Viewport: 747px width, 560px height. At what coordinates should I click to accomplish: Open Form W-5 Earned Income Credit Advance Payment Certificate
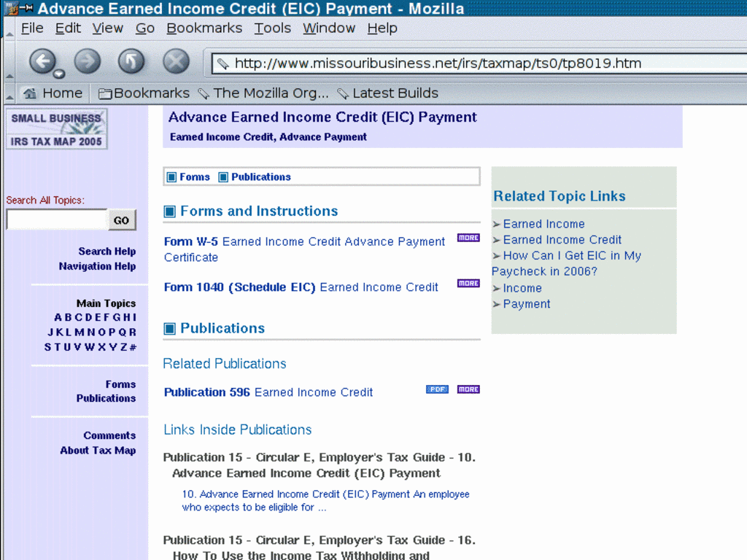(x=304, y=249)
